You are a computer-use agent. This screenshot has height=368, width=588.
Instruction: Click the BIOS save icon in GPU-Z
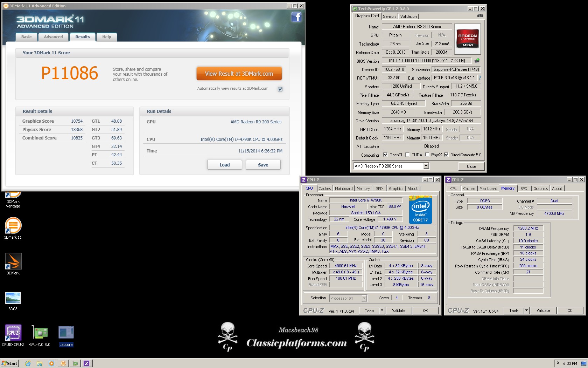pyautogui.click(x=477, y=61)
